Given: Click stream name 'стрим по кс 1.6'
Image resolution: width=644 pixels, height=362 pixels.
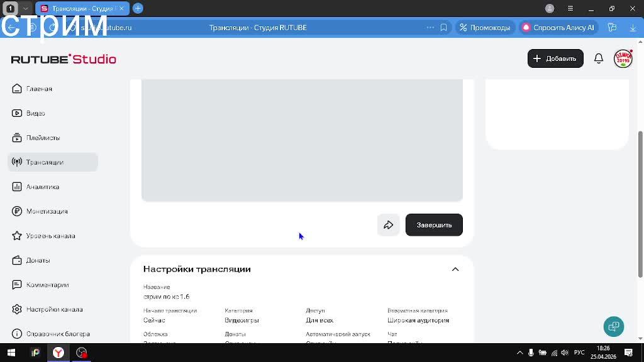Looking at the screenshot, I should pos(166,297).
